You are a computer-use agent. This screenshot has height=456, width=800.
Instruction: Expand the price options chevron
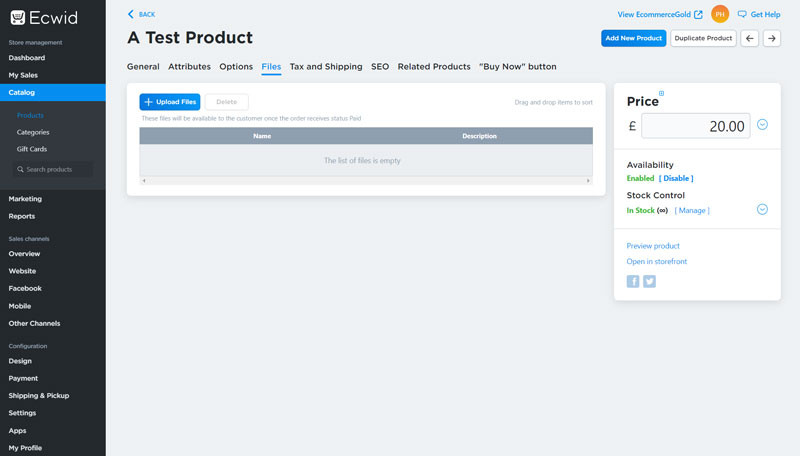(x=762, y=124)
